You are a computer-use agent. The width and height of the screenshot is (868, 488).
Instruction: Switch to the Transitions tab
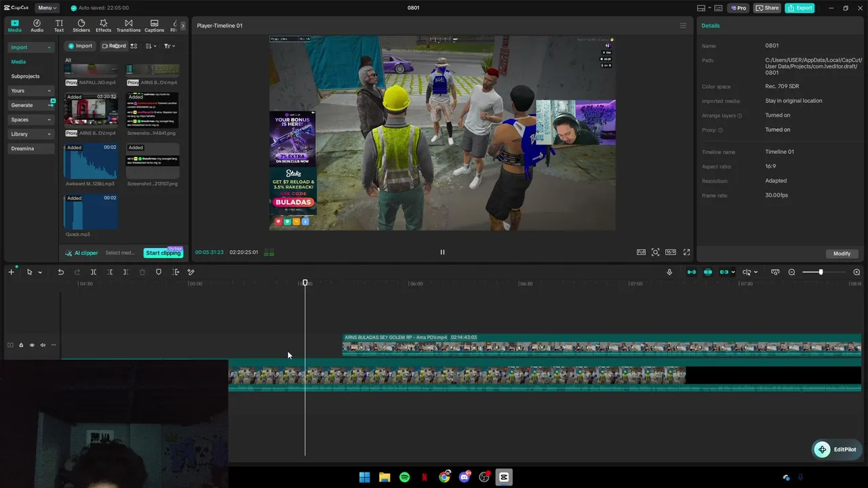point(128,26)
